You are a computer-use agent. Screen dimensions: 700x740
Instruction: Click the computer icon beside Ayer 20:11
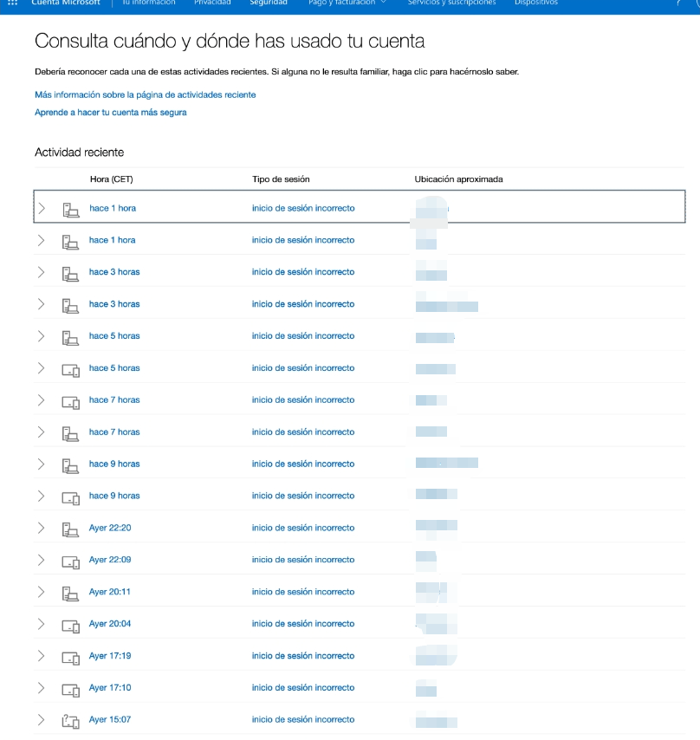click(x=71, y=594)
